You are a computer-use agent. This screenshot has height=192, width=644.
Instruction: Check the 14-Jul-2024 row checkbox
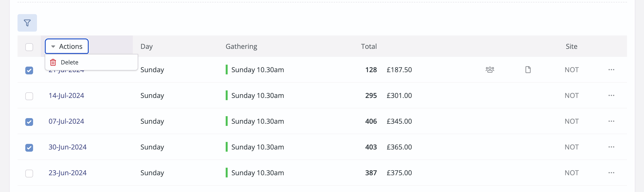[x=29, y=96]
